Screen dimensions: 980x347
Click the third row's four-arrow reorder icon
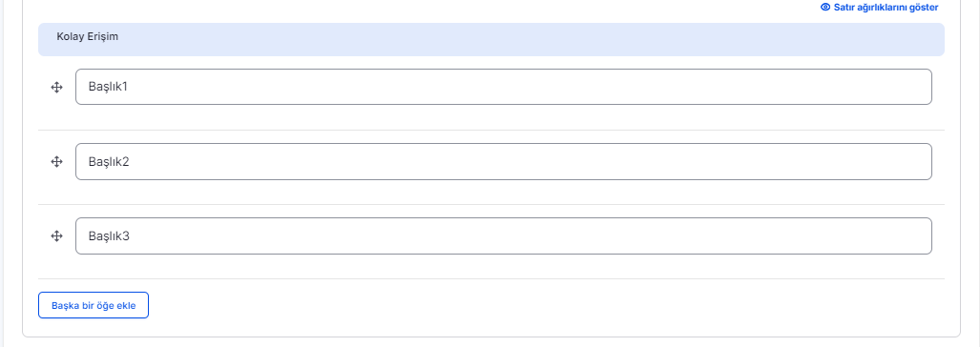[x=57, y=235]
